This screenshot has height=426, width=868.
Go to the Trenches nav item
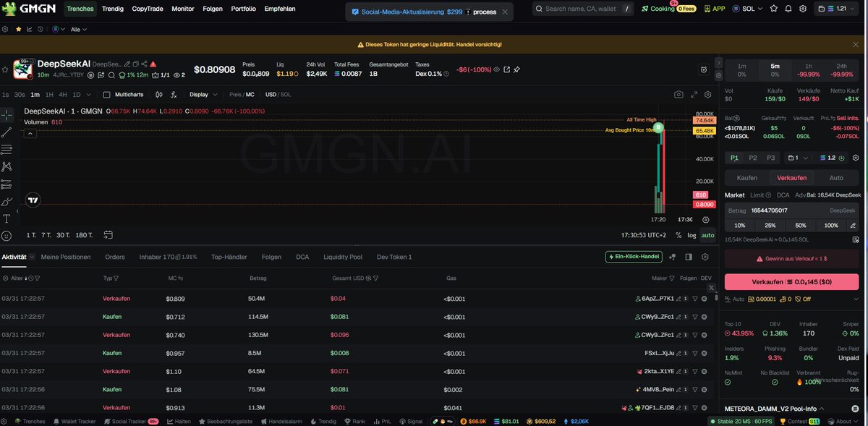tap(80, 9)
